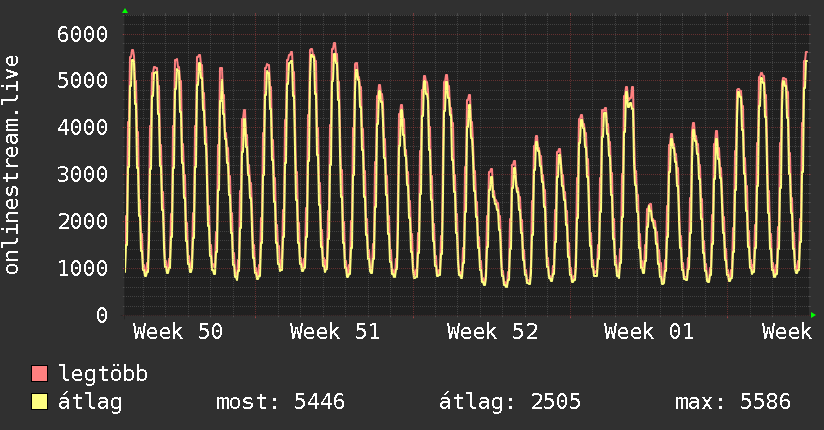This screenshot has height=430, width=824.
Task: Click the 'átlag: 2505' average statistic
Action: coord(510,403)
